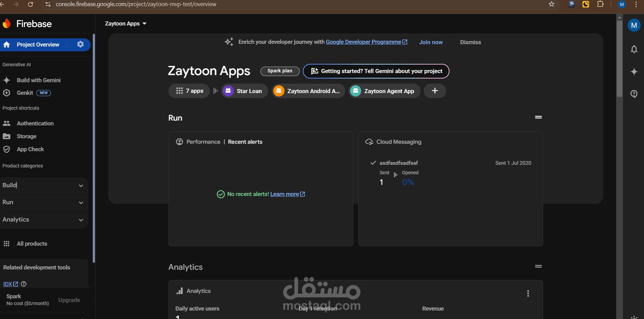644x319 pixels.
Task: Open the browser Extensions puzzle icon
Action: click(600, 4)
